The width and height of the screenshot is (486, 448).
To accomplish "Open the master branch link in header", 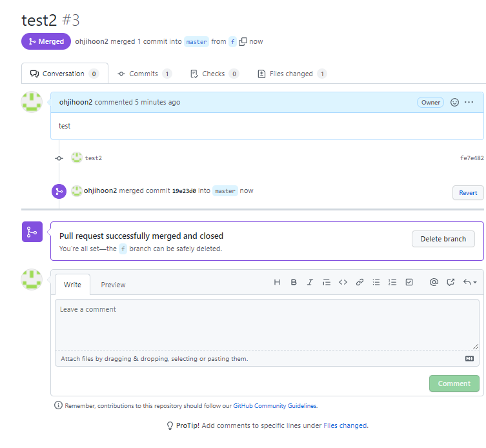I will (196, 42).
